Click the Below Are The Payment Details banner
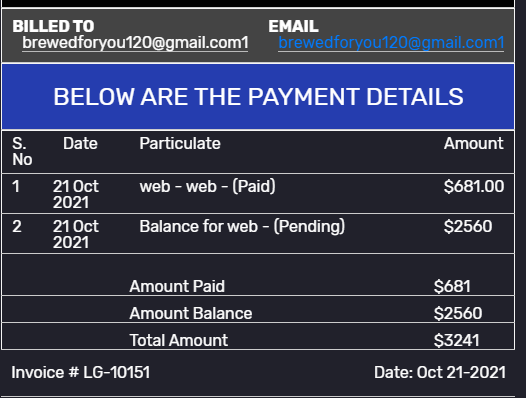The height and width of the screenshot is (398, 526). (x=258, y=97)
